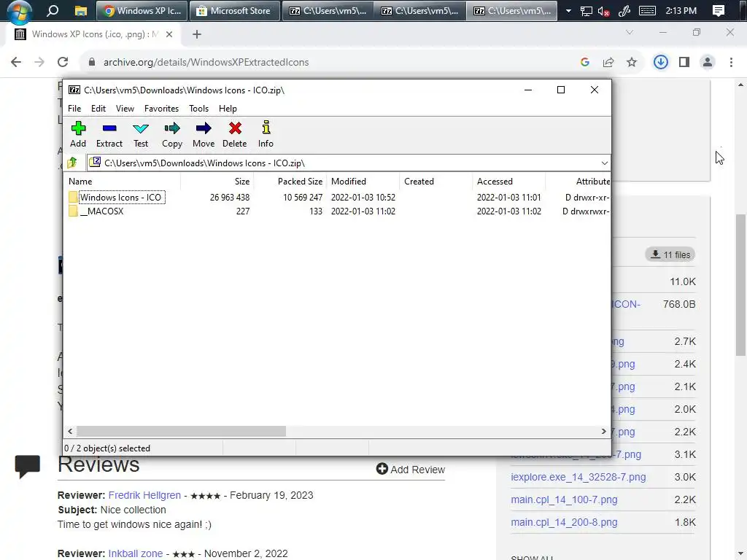Click the share page icon in address bar
Viewport: 747px width, 560px height.
tap(608, 62)
